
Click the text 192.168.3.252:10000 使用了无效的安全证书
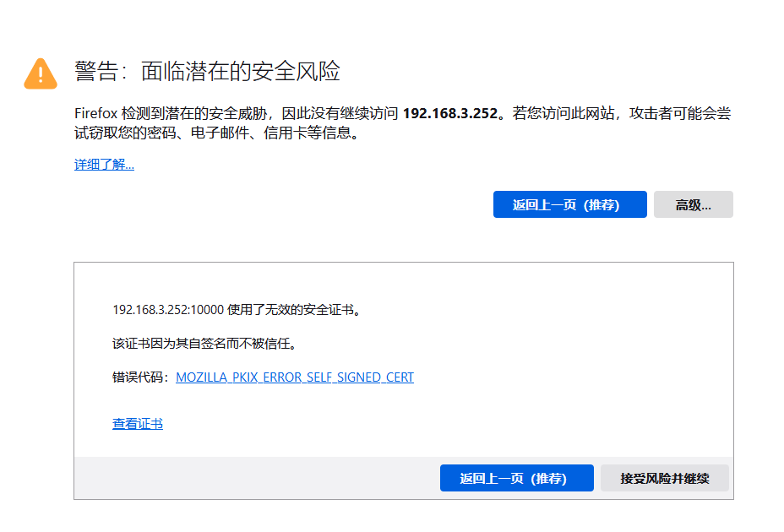(x=237, y=310)
